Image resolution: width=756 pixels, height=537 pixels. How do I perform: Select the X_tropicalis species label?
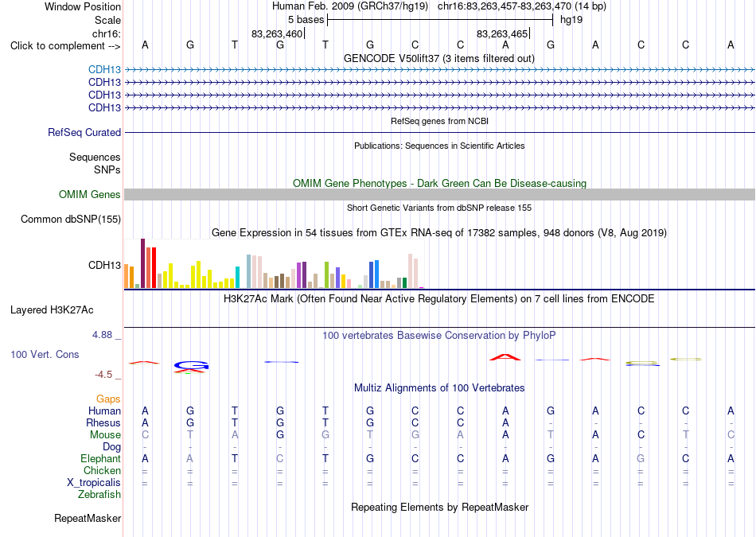click(94, 483)
